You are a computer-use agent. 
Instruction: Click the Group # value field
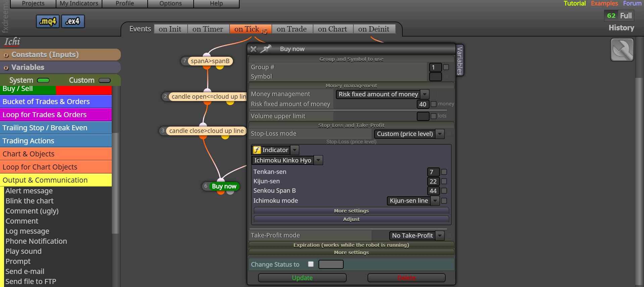pyautogui.click(x=435, y=67)
